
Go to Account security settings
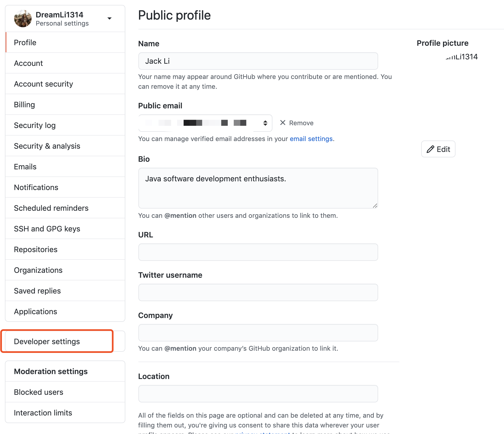tap(44, 84)
